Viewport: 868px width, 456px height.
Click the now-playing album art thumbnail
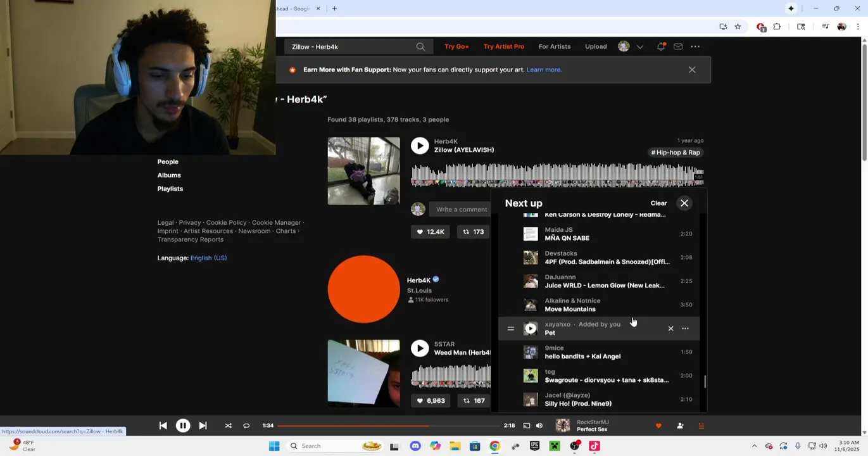pyautogui.click(x=563, y=426)
